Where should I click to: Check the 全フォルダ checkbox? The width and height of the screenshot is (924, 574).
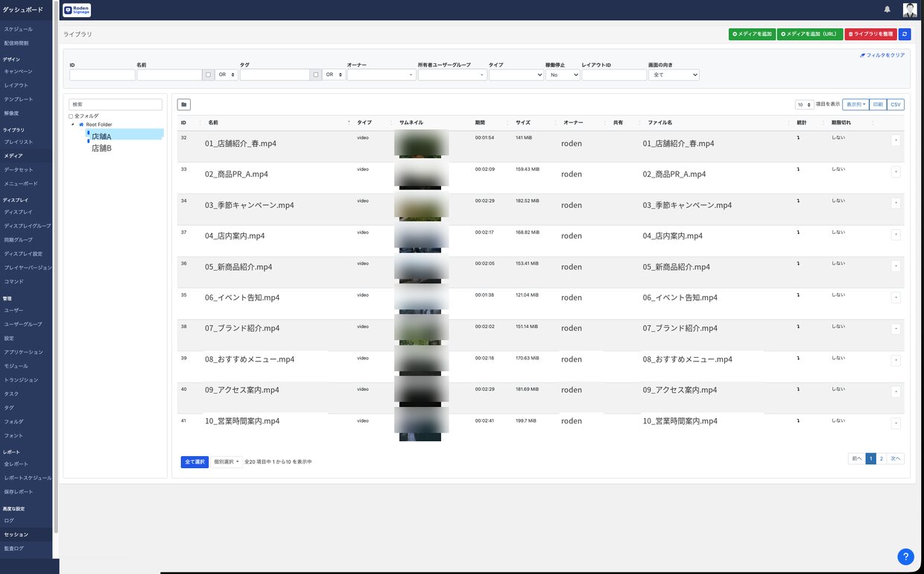point(71,116)
